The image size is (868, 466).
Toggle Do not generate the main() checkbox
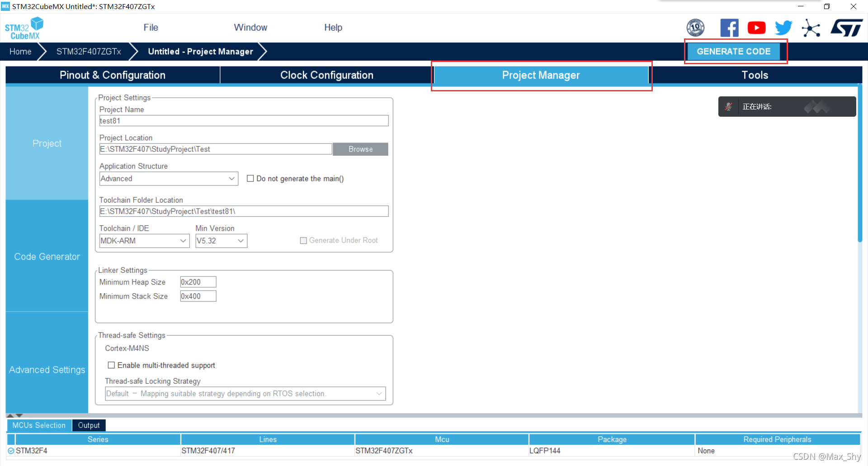(250, 179)
